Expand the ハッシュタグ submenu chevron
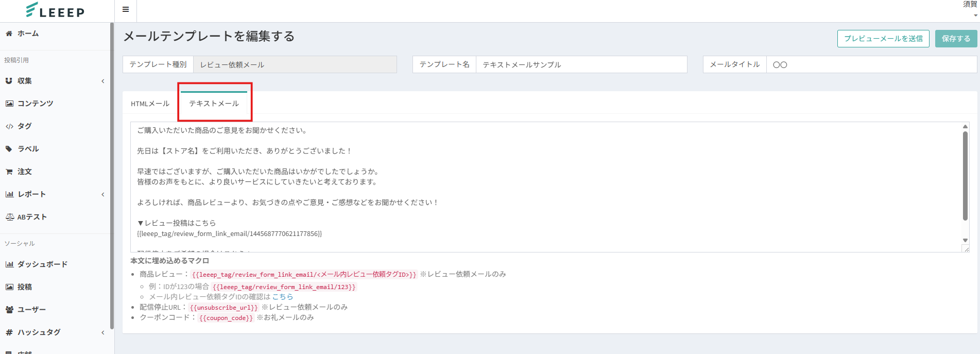 point(103,332)
